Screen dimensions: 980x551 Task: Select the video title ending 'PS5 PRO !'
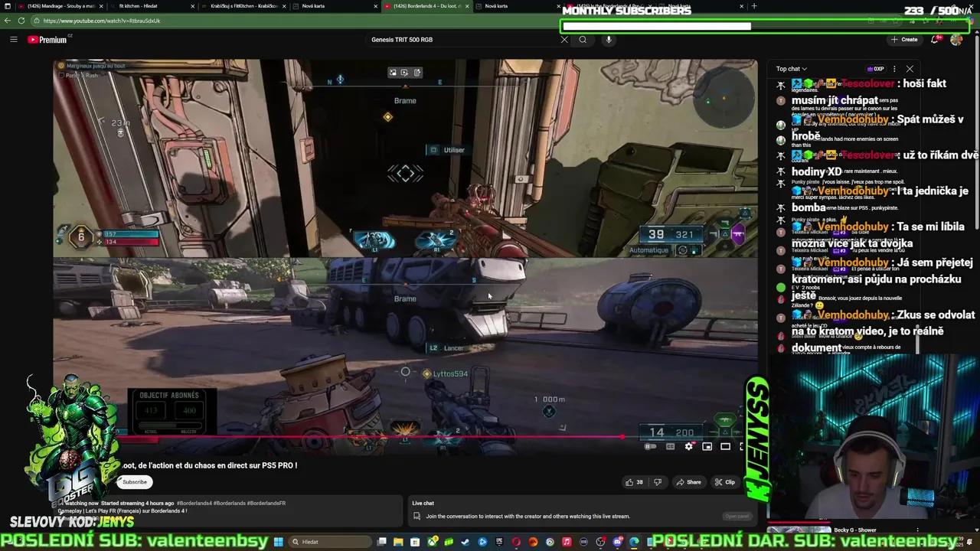210,465
